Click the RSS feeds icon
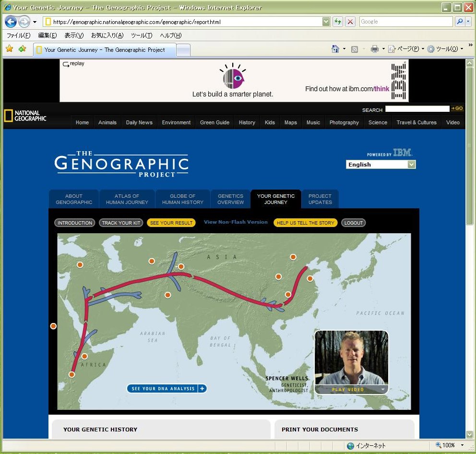This screenshot has height=454, width=476. tap(354, 49)
